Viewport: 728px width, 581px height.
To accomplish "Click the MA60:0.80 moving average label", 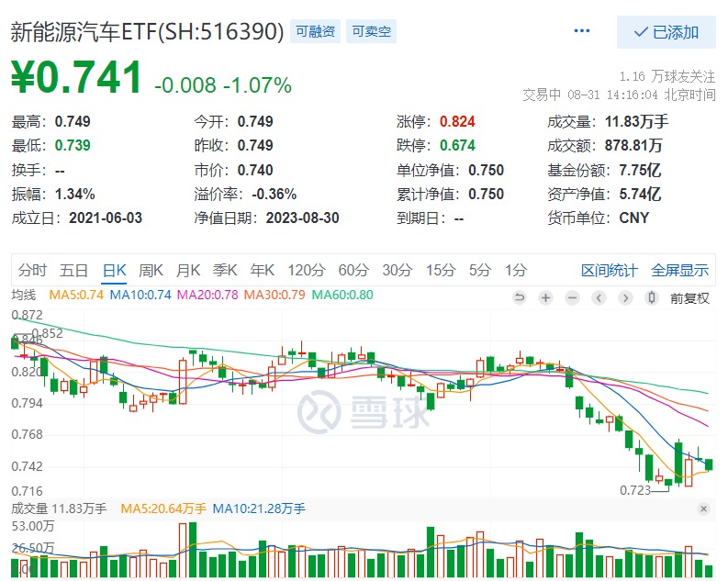I will pos(342,296).
